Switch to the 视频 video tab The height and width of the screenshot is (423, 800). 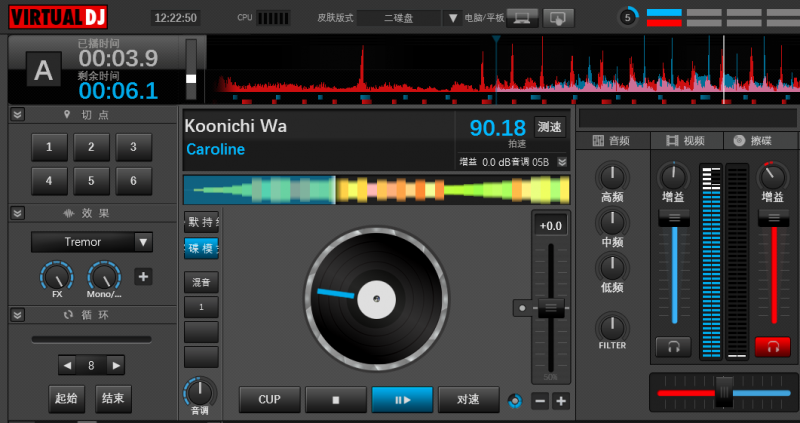687,141
